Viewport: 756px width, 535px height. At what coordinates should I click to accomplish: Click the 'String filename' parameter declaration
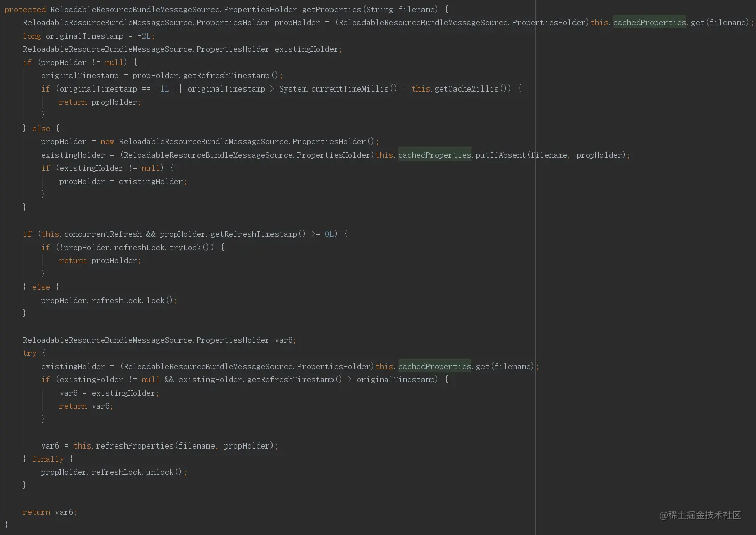(x=401, y=9)
